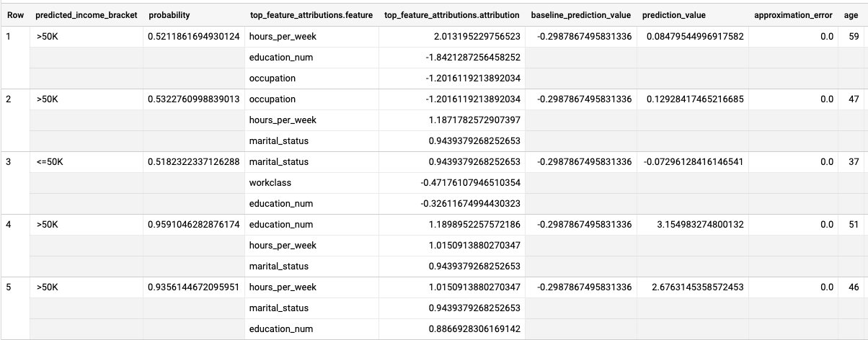Click the Row column header
Image resolution: width=868 pixels, height=340 pixels.
(x=16, y=15)
